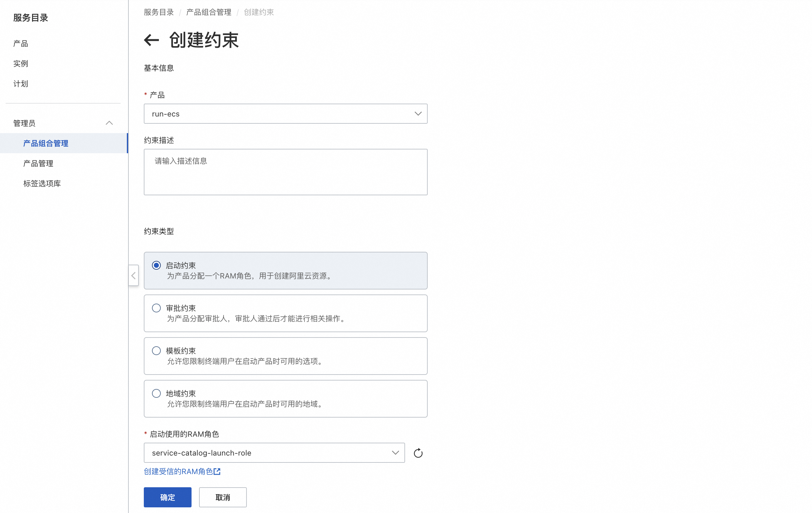
Task: Click the 取消 button
Action: pyautogui.click(x=223, y=497)
